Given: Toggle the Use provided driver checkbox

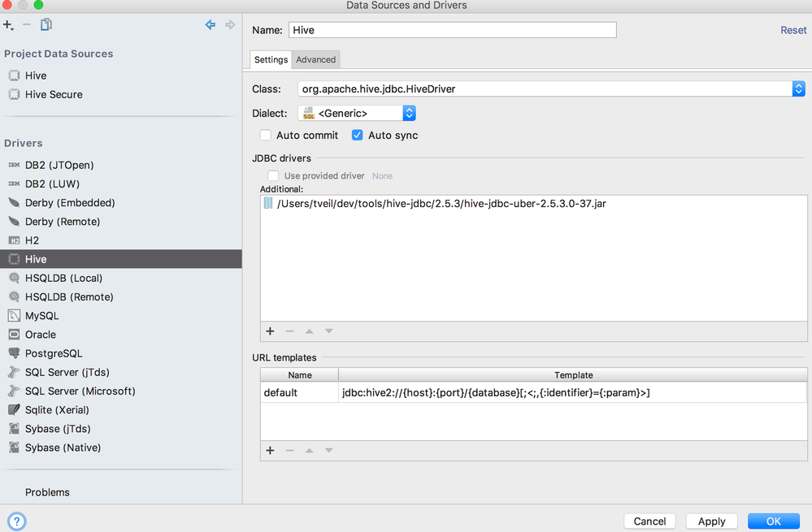Looking at the screenshot, I should click(273, 175).
